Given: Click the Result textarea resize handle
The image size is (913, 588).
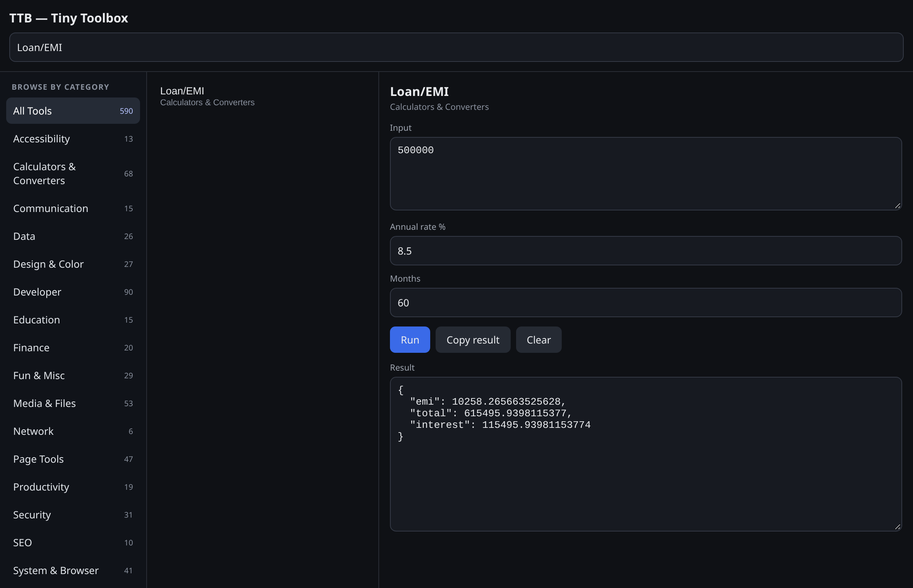Looking at the screenshot, I should (898, 527).
